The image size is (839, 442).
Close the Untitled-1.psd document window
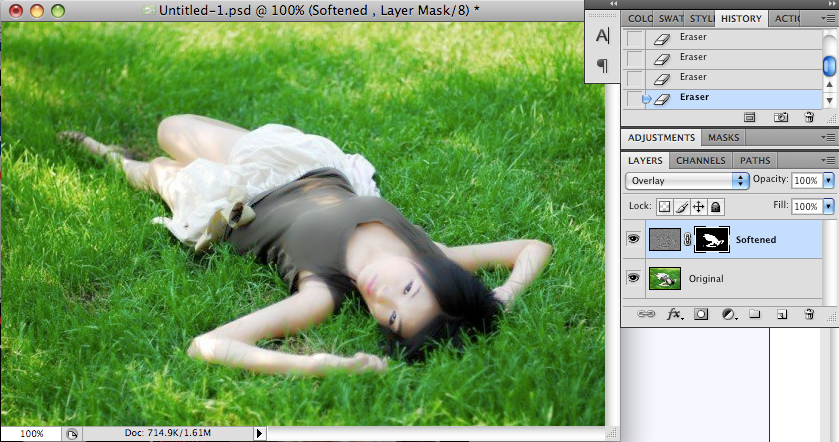click(16, 10)
